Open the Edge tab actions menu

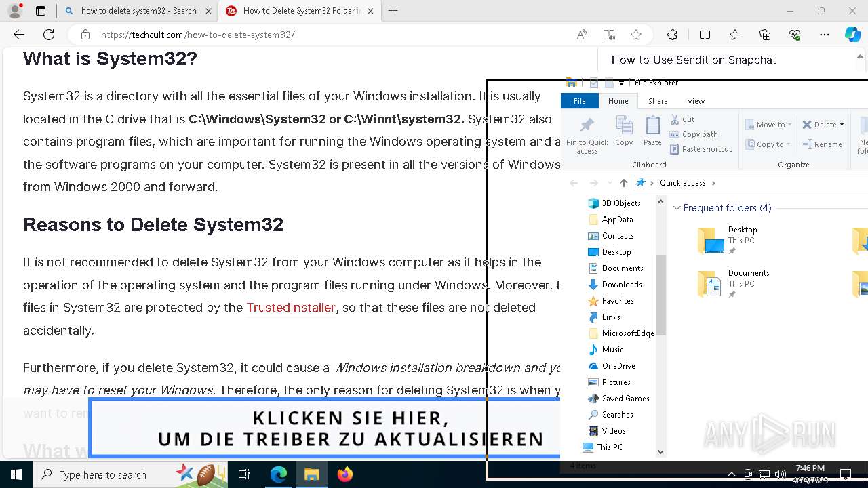(x=41, y=11)
